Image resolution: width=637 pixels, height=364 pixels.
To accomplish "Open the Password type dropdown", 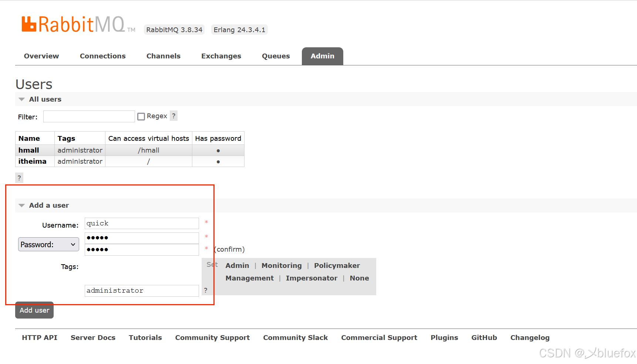I will pos(48,244).
